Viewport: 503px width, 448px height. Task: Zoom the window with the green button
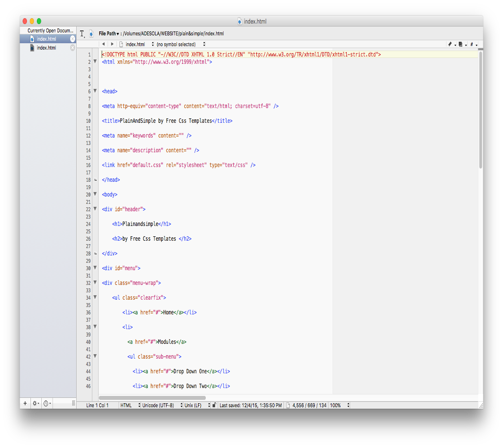(x=39, y=21)
